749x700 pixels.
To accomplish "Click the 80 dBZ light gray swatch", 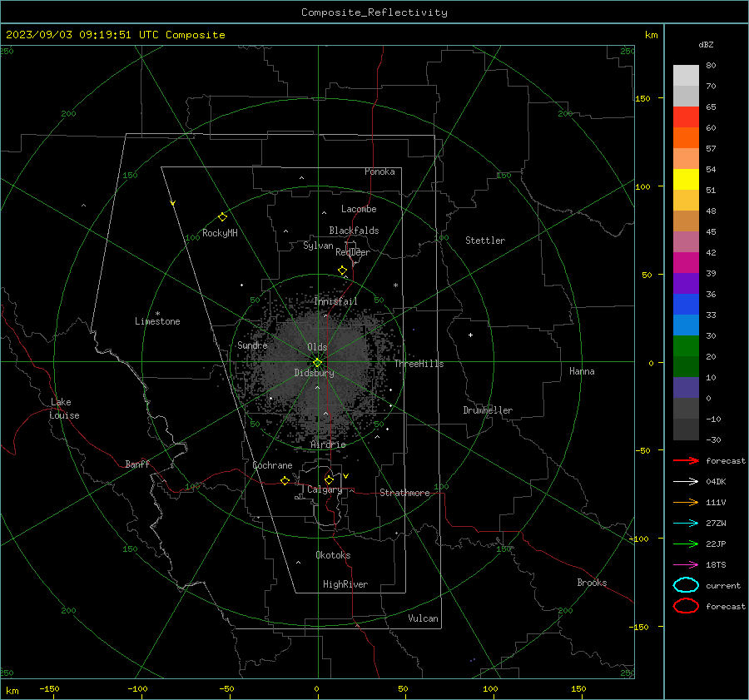I will click(x=686, y=75).
